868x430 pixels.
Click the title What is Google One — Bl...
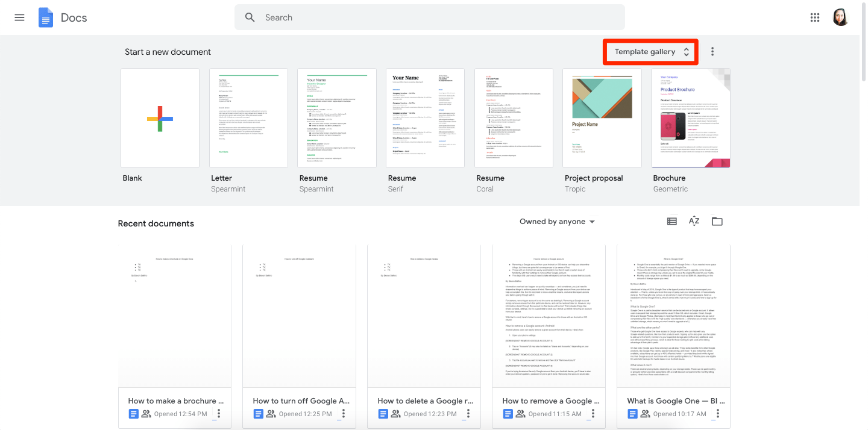coord(675,400)
